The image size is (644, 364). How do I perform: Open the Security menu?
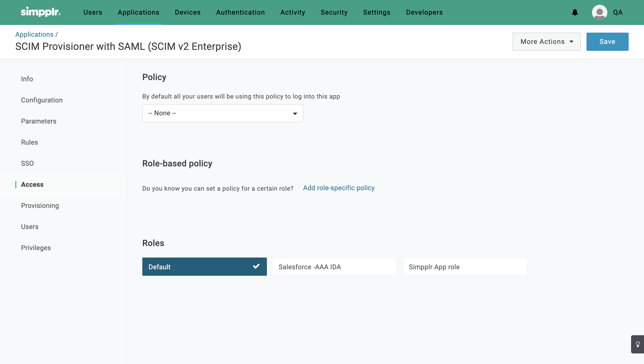(x=334, y=12)
